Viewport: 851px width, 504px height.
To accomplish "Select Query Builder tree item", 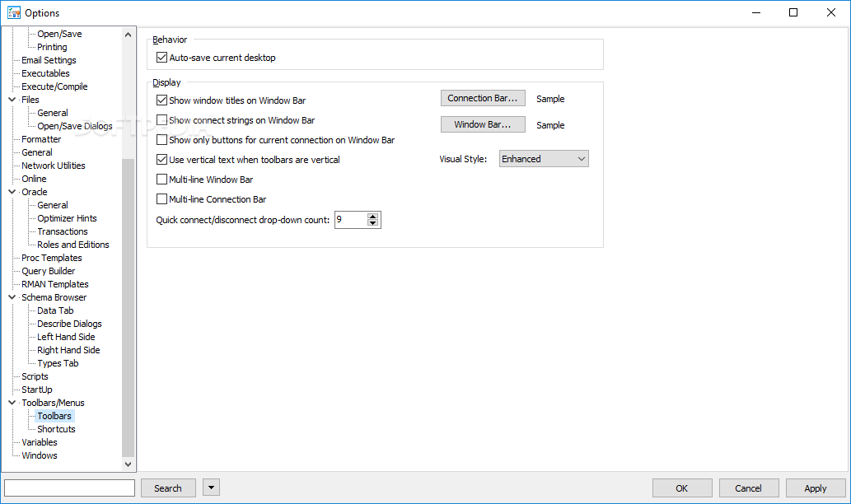I will (x=49, y=271).
